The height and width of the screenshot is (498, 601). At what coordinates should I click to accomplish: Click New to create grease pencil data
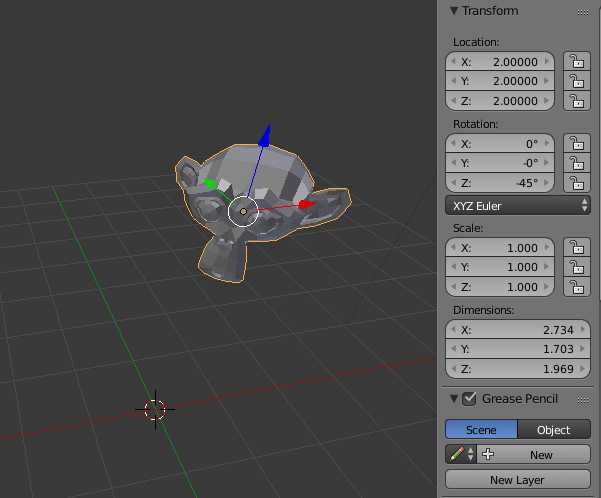[x=534, y=455]
